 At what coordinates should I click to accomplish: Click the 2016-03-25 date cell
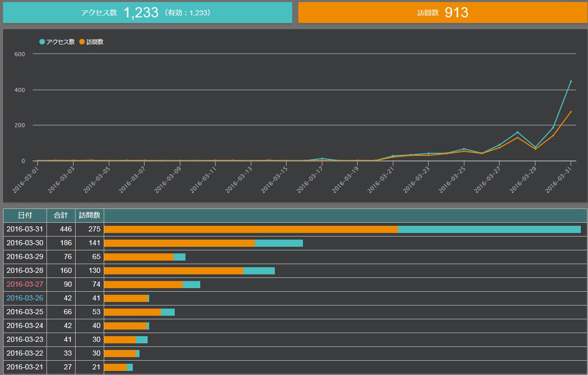point(25,312)
